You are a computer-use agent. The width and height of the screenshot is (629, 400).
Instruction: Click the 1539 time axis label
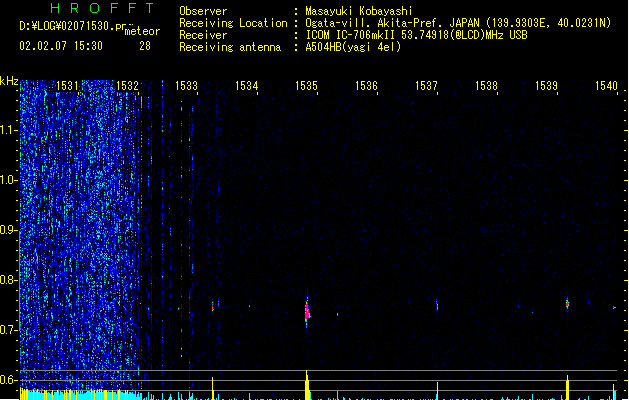pos(546,86)
